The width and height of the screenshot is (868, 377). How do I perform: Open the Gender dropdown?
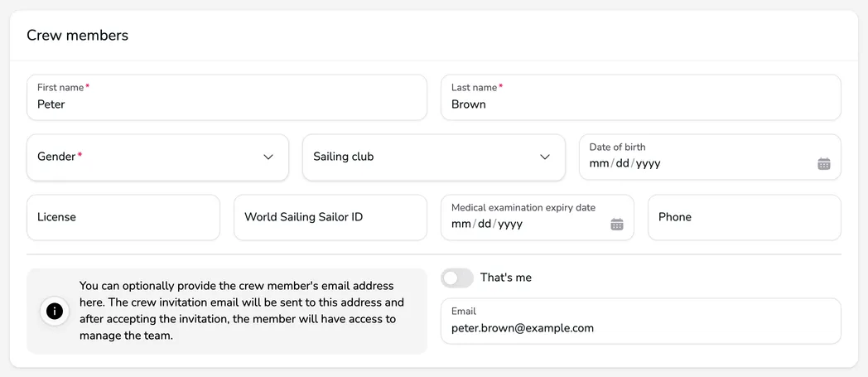click(x=157, y=157)
